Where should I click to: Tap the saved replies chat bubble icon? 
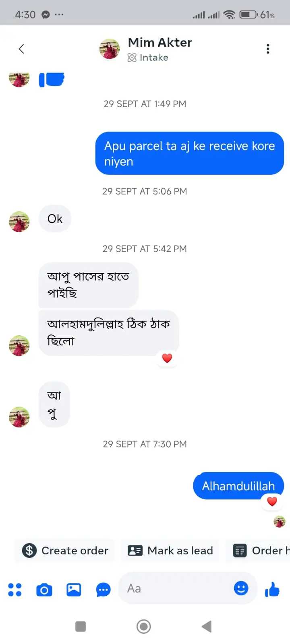point(103,590)
